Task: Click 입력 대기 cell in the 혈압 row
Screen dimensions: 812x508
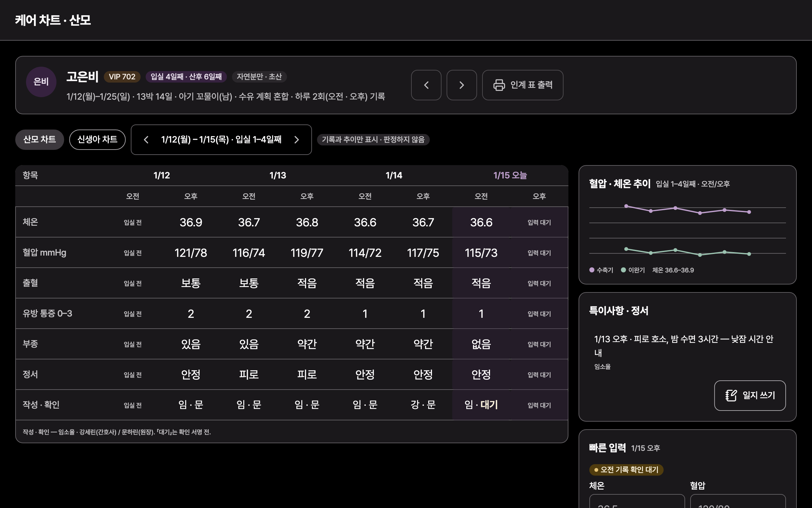Action: coord(539,253)
